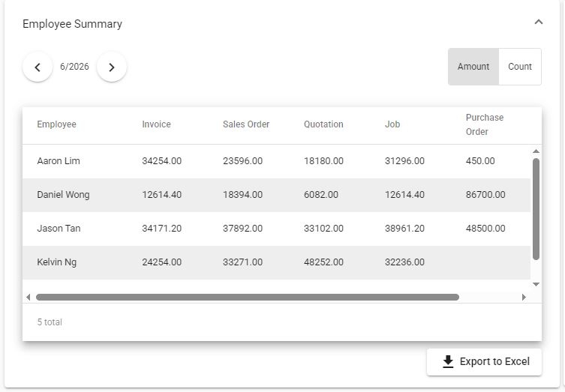Click Kelvin Ng's quotation 48252.00
565x392 pixels.
pyautogui.click(x=323, y=262)
